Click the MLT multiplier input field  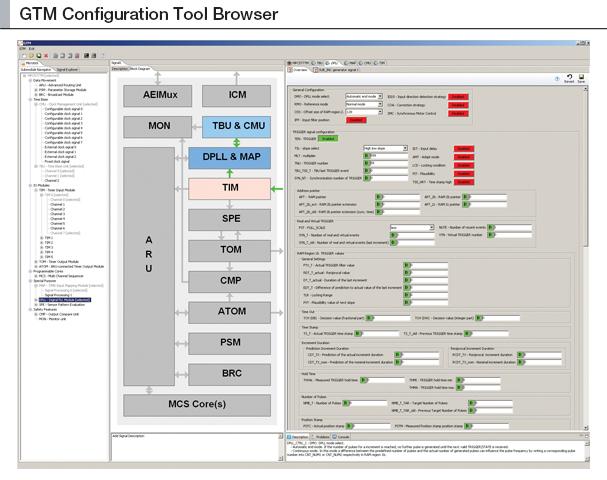point(380,155)
